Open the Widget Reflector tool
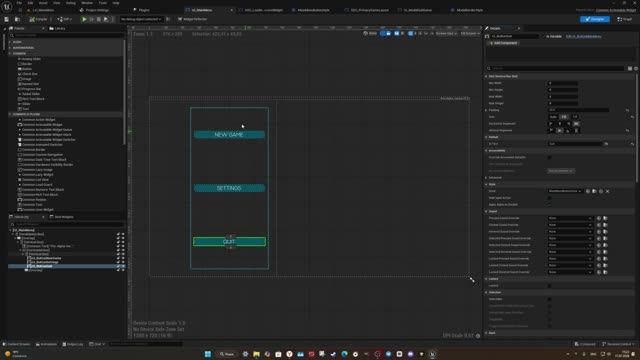The width and height of the screenshot is (640, 360). [x=193, y=19]
